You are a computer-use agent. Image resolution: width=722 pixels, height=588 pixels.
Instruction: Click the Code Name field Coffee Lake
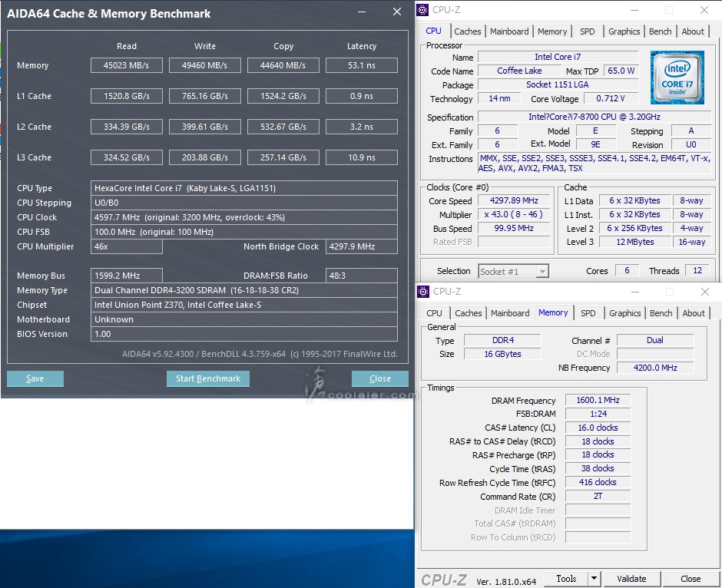point(519,71)
